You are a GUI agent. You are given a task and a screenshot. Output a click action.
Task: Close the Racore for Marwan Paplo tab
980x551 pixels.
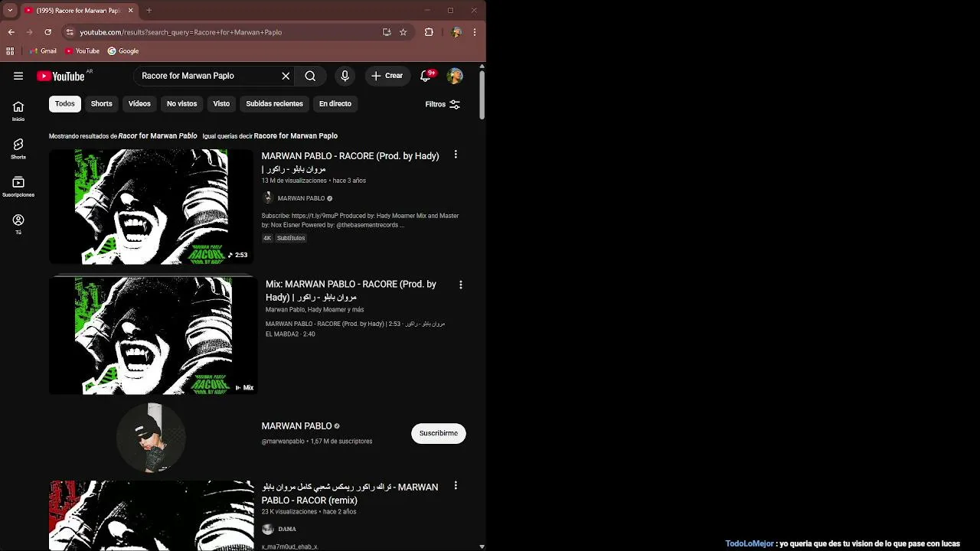(130, 11)
